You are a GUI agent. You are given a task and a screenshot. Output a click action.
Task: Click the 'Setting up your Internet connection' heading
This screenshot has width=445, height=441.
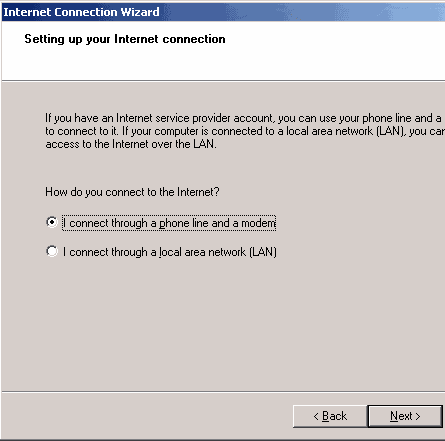click(125, 39)
